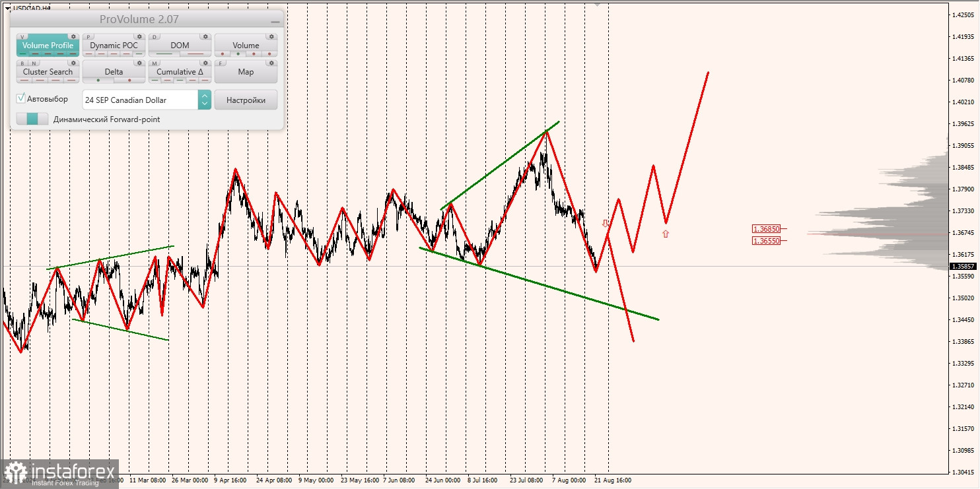Click the Автовыбор label text
The image size is (980, 489).
pyautogui.click(x=48, y=99)
